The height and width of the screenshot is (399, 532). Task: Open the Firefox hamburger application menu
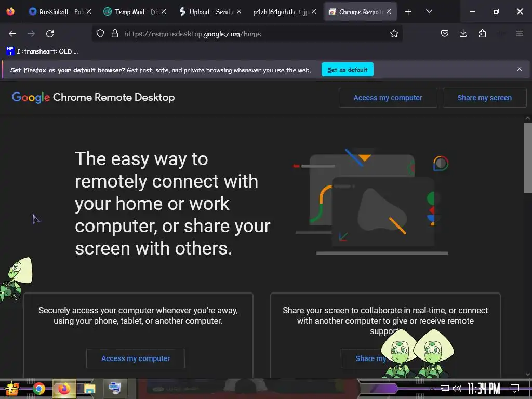pyautogui.click(x=519, y=33)
